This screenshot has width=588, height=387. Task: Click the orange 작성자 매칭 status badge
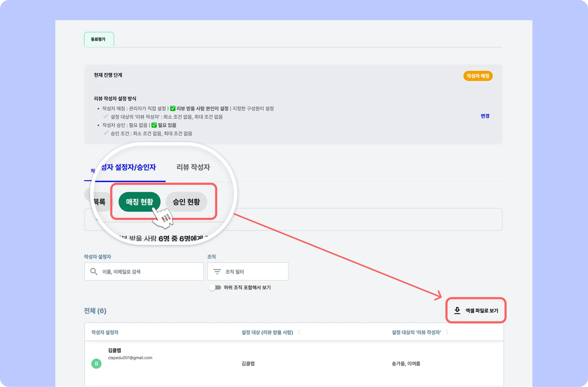478,76
